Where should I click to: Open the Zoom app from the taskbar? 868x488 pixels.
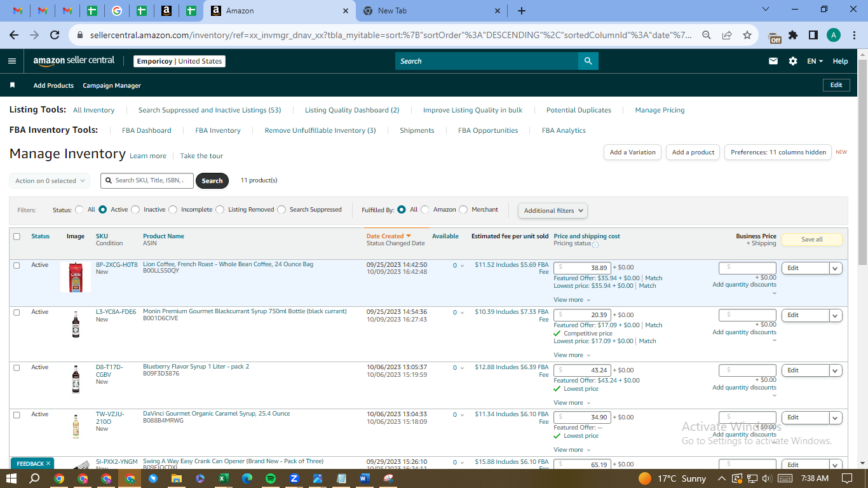(x=294, y=478)
